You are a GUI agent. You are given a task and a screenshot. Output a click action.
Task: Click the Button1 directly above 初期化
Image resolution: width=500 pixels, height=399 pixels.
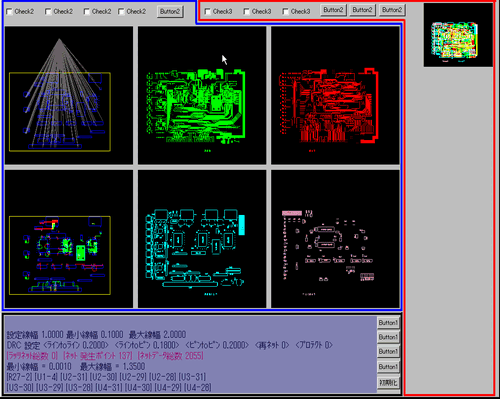tap(388, 367)
